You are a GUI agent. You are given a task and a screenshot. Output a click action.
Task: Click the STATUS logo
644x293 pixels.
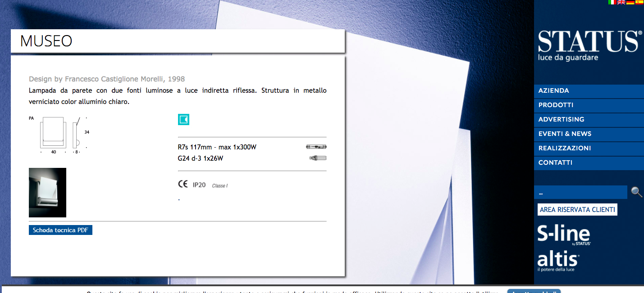click(x=589, y=45)
